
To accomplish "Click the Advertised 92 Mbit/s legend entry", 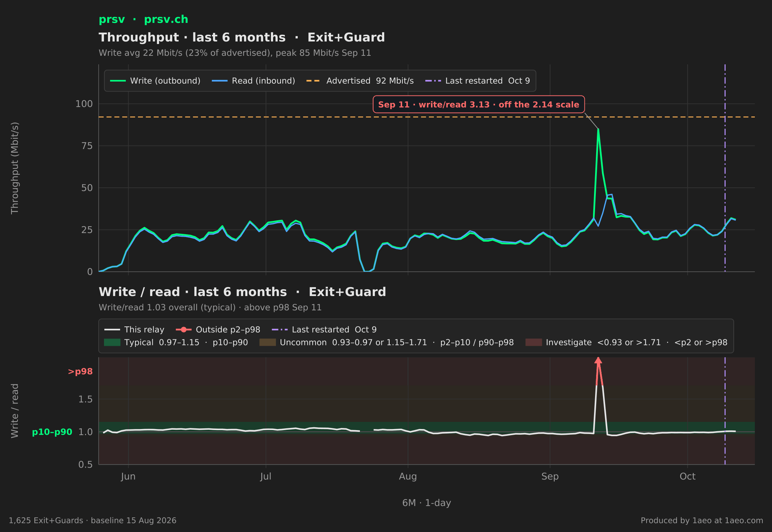I will pos(360,81).
